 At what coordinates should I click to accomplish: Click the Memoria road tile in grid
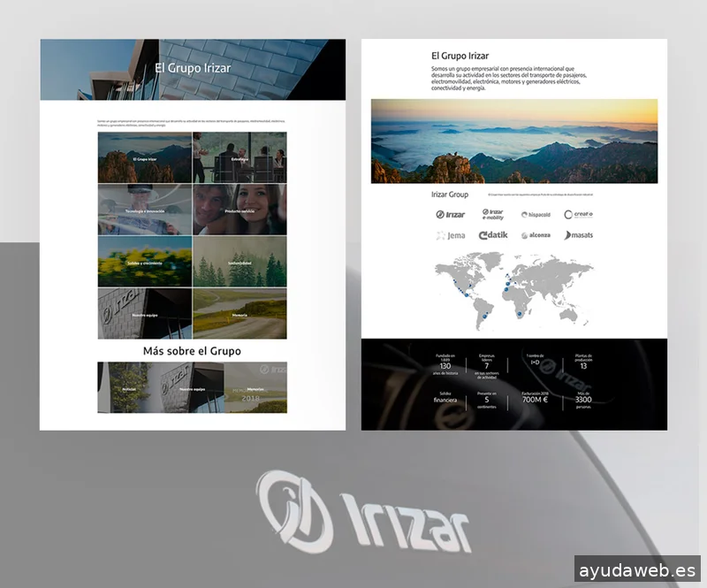[239, 313]
